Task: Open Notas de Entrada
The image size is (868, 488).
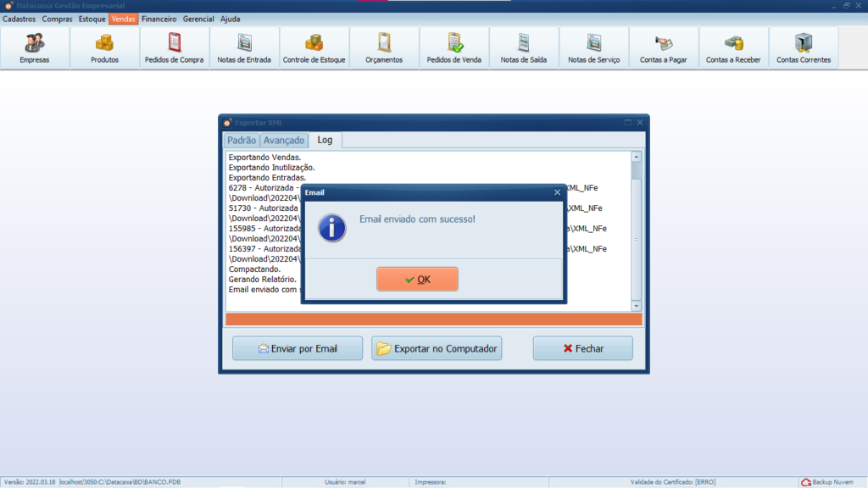Action: coord(243,47)
